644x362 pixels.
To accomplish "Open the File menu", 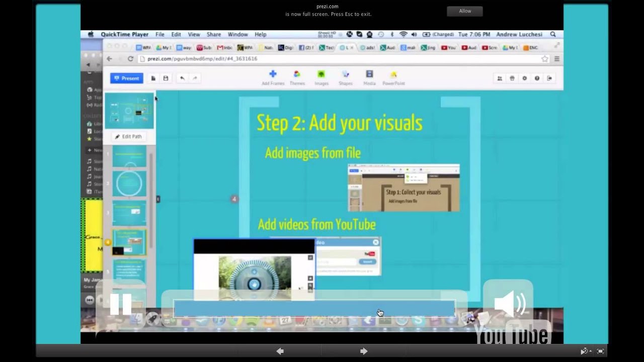I will pos(159,35).
